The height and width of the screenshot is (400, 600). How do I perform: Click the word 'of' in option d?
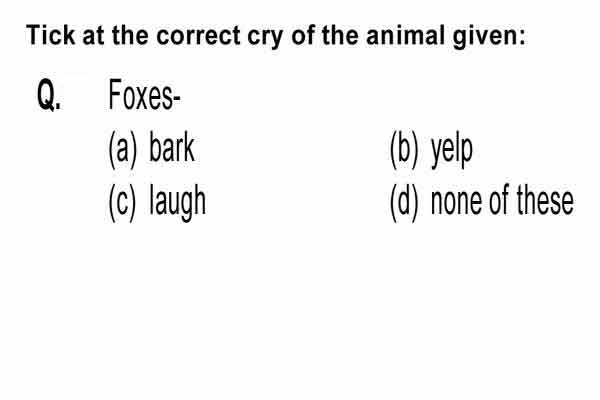click(499, 200)
